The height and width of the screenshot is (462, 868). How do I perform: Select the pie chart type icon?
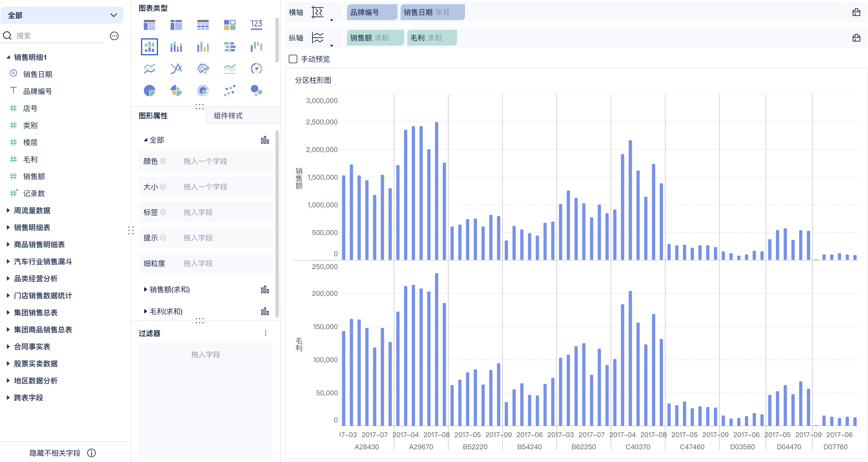coord(149,91)
